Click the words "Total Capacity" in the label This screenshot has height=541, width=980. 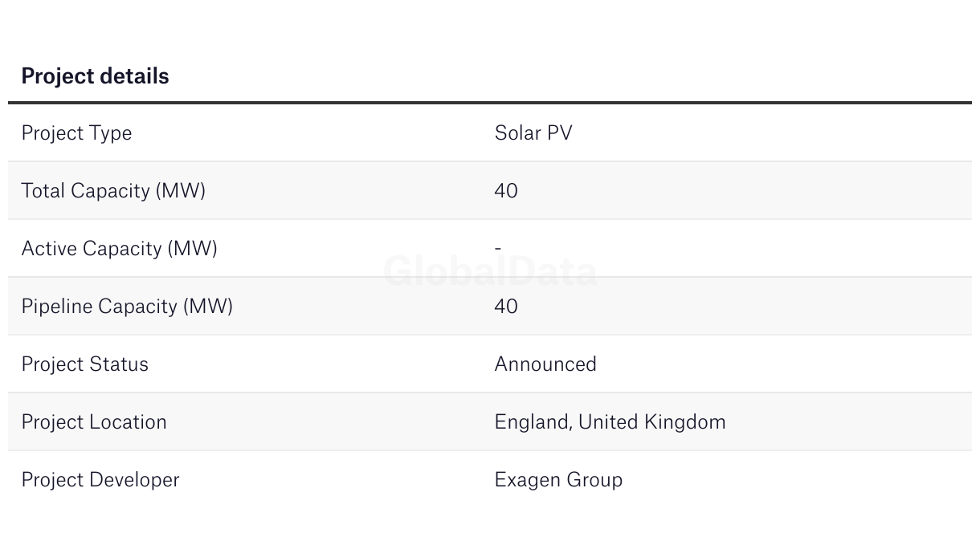pos(86,191)
